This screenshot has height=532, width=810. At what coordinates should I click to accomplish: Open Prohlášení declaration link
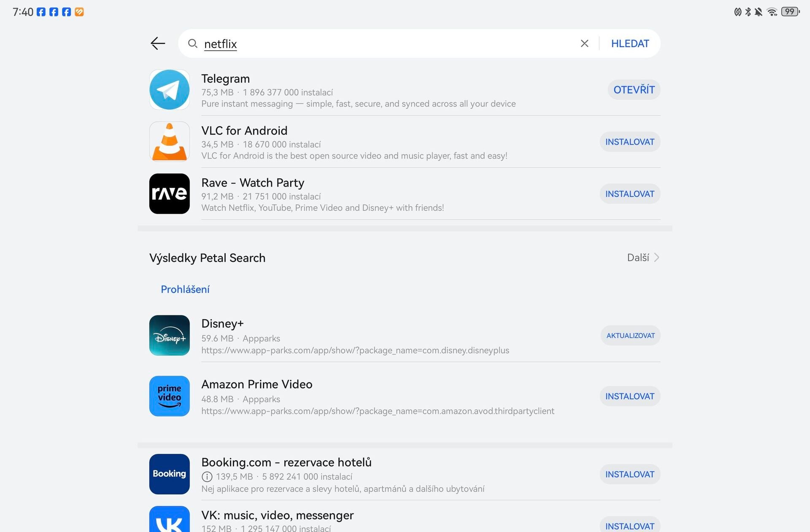click(185, 289)
